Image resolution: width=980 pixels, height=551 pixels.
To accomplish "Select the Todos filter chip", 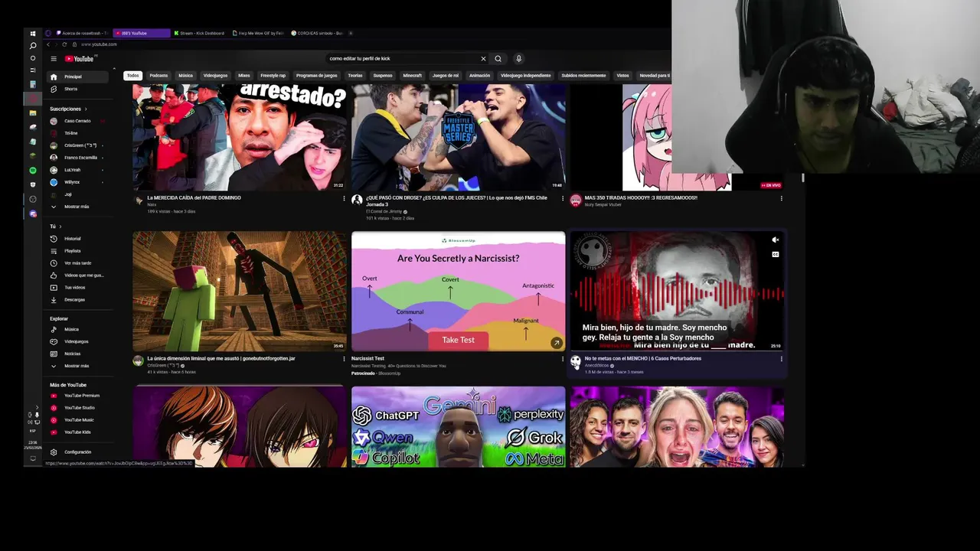I will click(x=133, y=76).
